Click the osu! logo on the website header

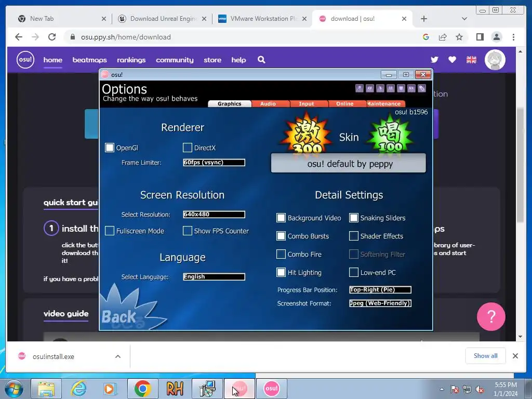click(x=25, y=60)
